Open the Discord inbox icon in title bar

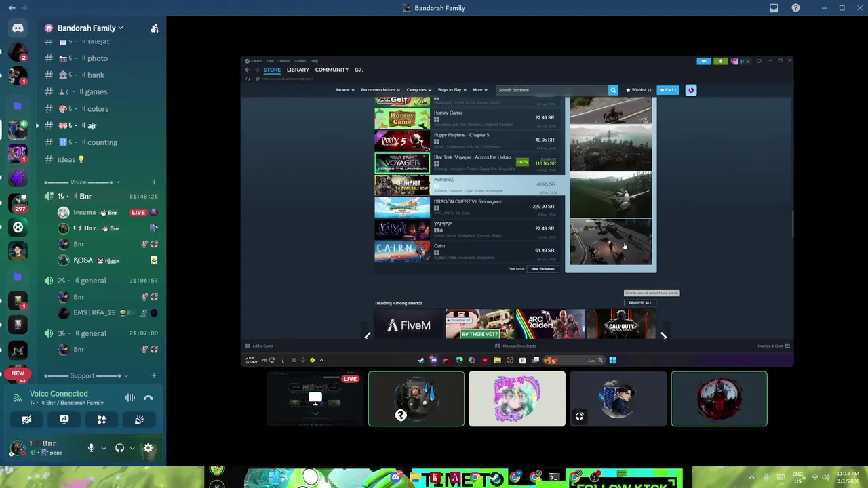(774, 8)
